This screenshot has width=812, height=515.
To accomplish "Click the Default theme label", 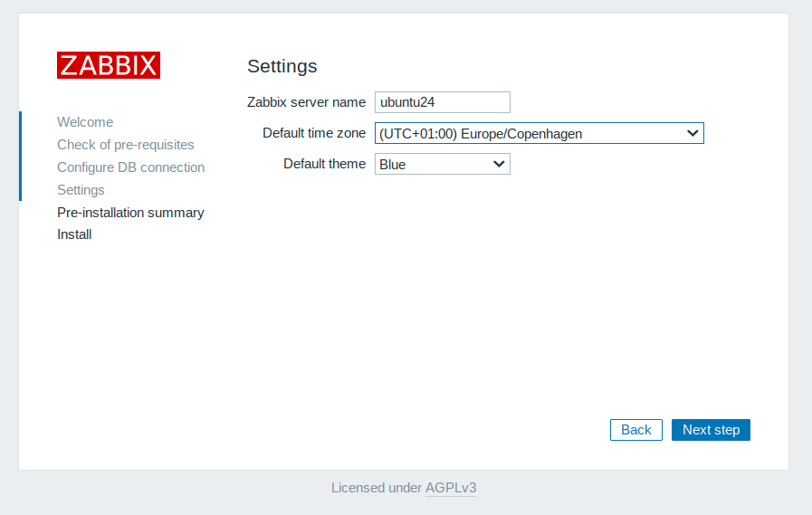I will (x=324, y=164).
